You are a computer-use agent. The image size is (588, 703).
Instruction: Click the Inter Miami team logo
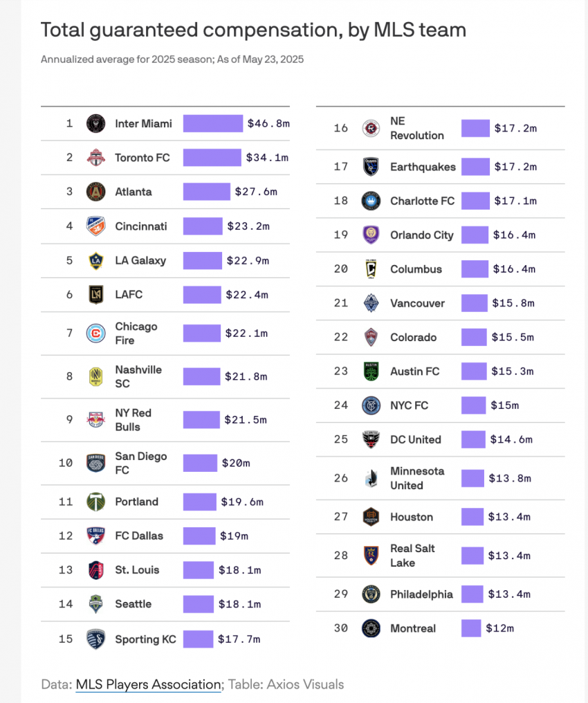coord(95,124)
